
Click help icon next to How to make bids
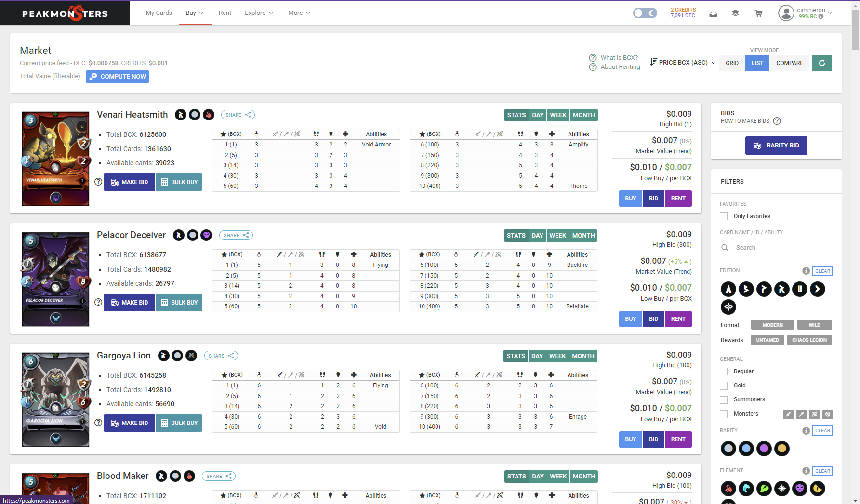point(777,121)
